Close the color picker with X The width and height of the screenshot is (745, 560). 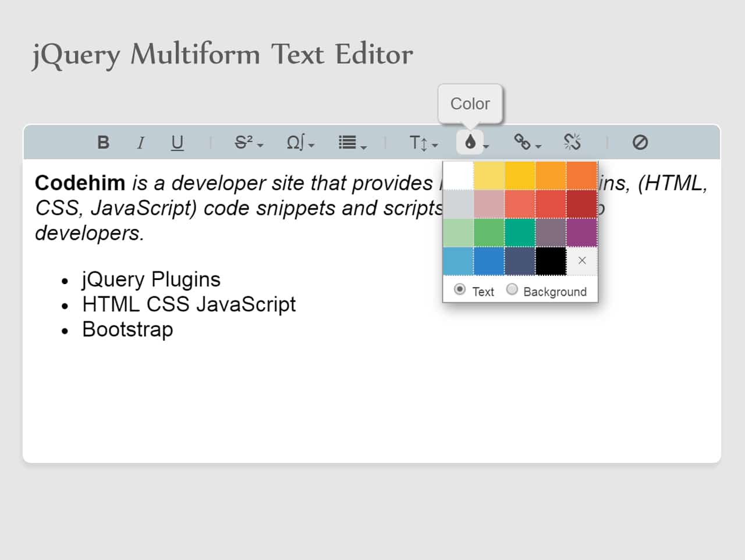(581, 260)
